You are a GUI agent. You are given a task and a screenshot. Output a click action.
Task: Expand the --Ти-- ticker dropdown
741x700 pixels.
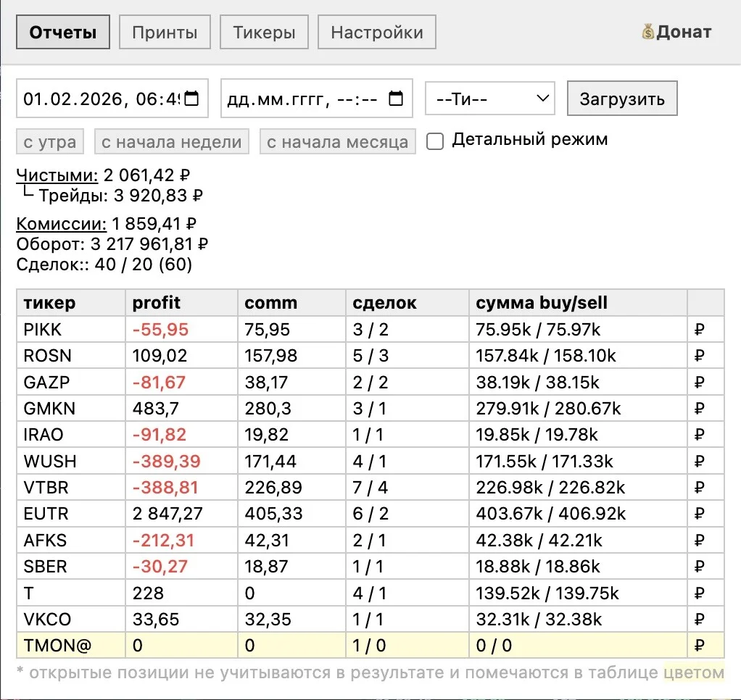point(490,99)
